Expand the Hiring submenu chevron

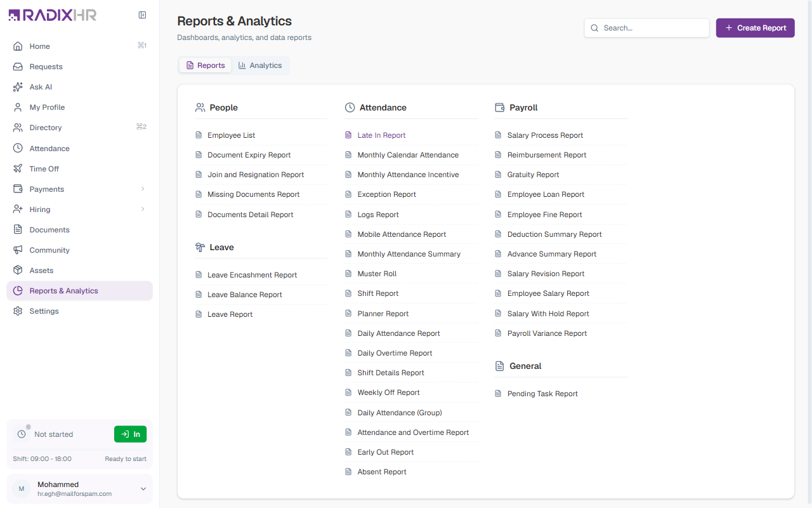click(x=143, y=210)
